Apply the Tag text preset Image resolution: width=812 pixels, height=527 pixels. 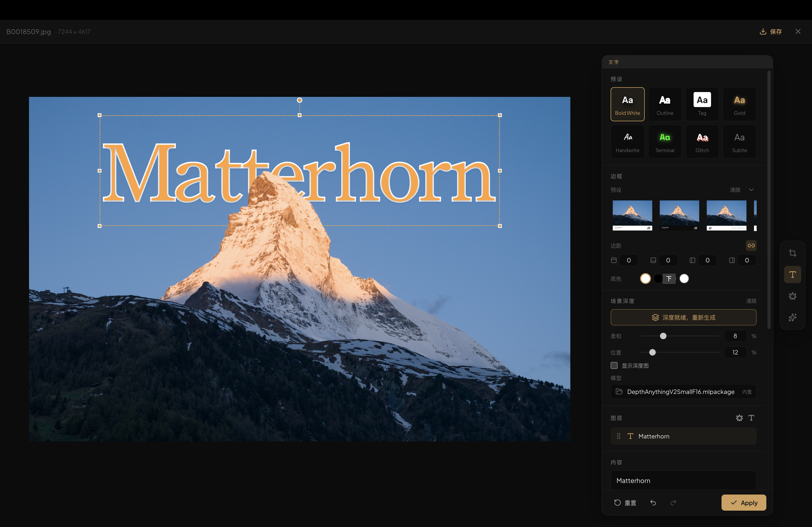point(702,104)
